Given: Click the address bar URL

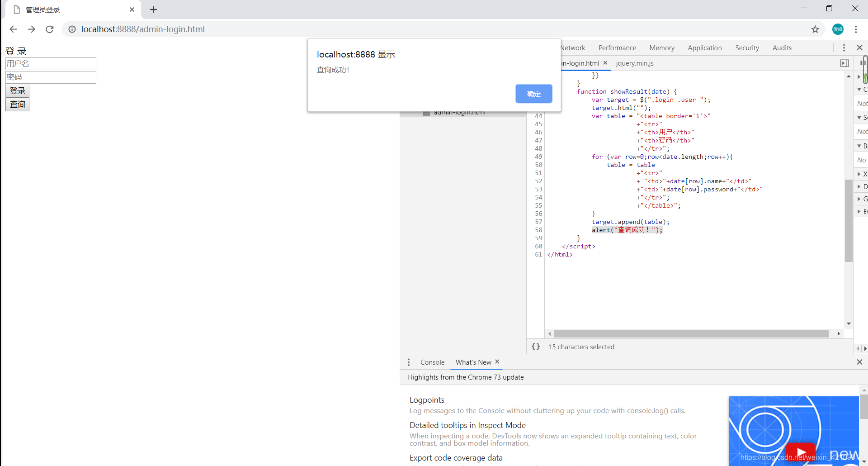Looking at the screenshot, I should coord(143,29).
